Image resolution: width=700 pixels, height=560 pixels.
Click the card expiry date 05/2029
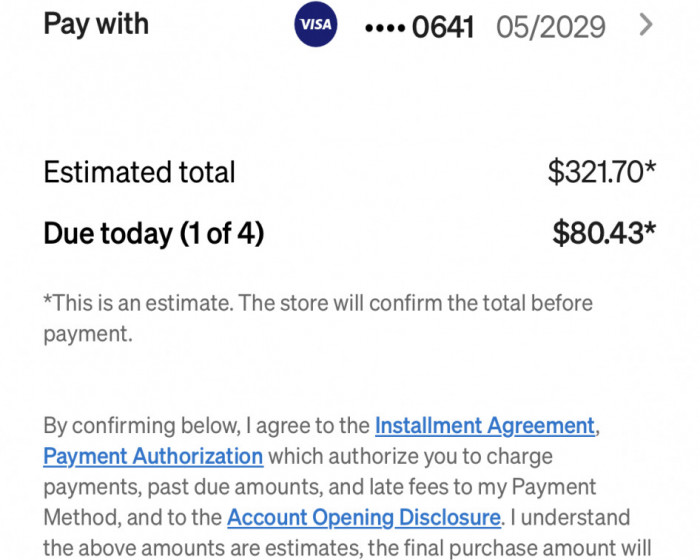coord(551,27)
